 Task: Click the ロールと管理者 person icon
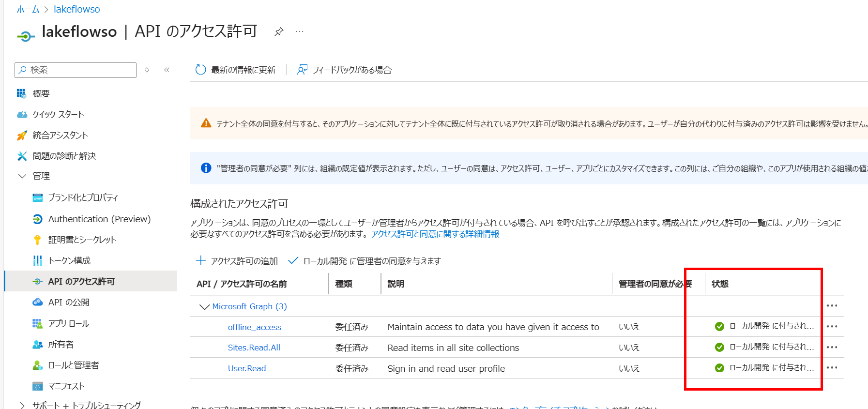(37, 365)
